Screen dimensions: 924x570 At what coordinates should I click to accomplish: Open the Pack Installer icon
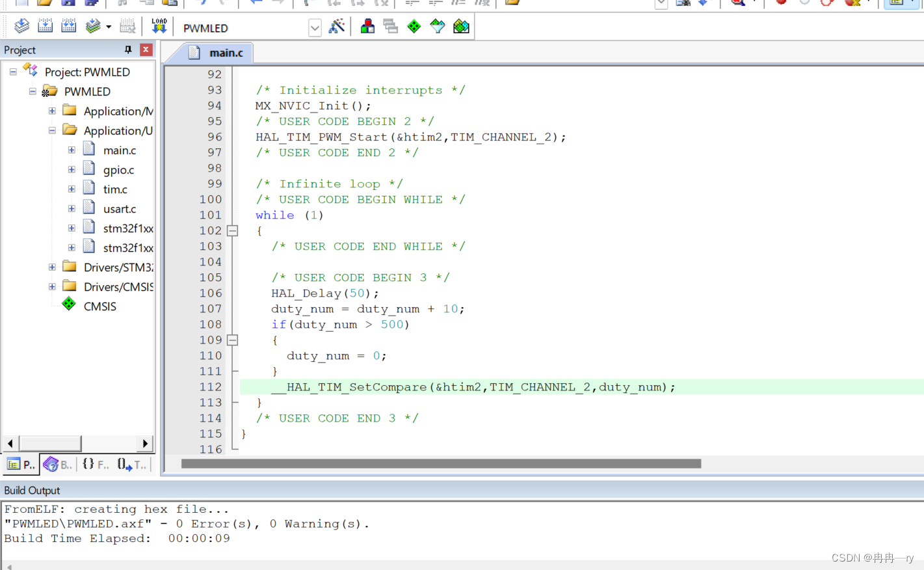(462, 27)
